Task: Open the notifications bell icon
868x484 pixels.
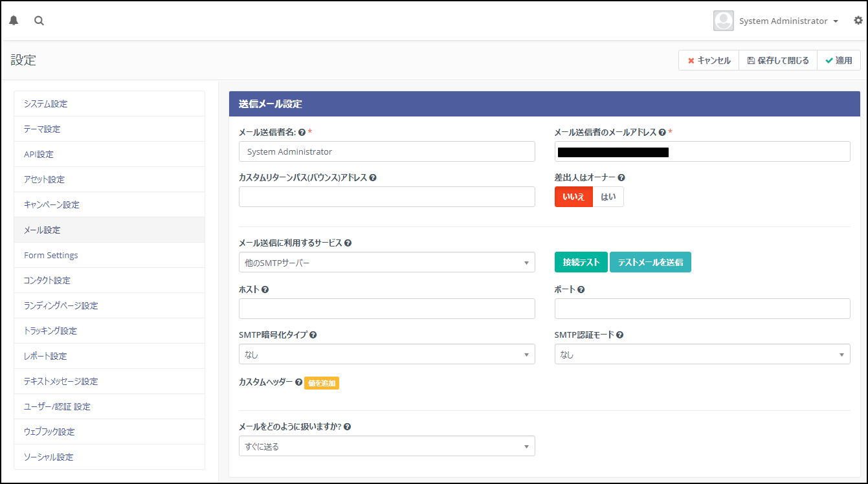Action: (14, 21)
